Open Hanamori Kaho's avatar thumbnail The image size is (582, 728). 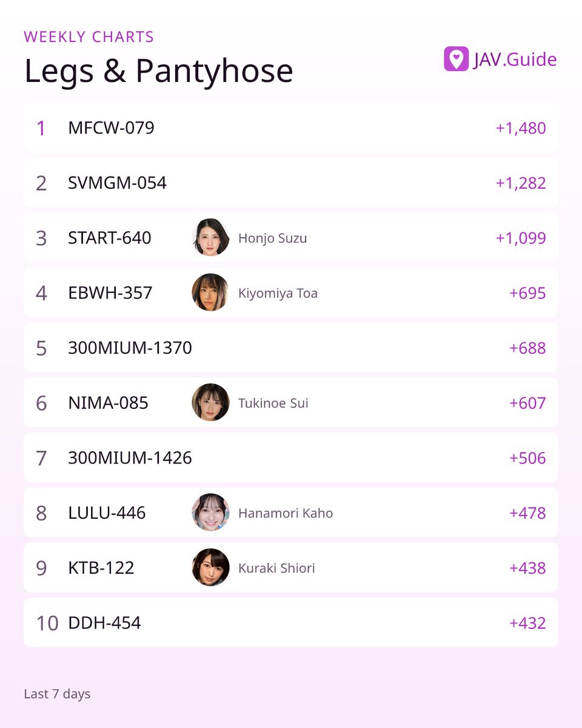210,513
